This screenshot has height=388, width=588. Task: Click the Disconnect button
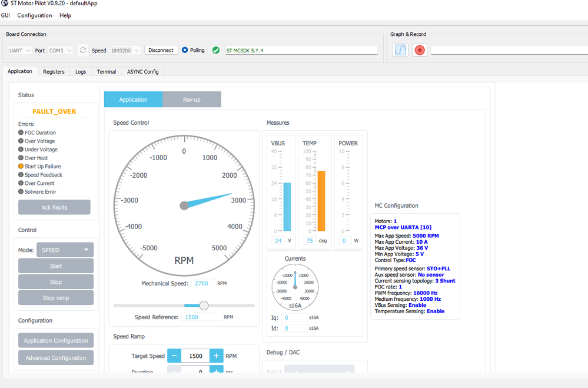pyautogui.click(x=161, y=50)
